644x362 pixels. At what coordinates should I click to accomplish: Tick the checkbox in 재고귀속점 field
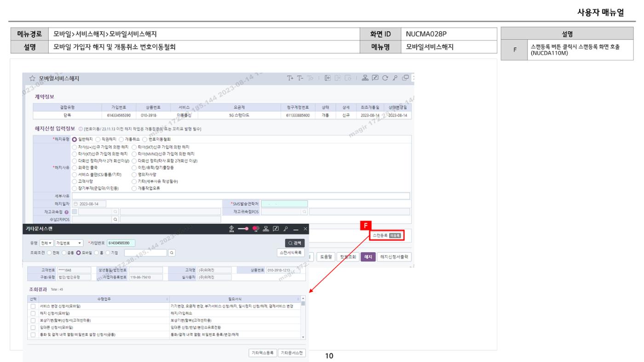click(x=75, y=212)
